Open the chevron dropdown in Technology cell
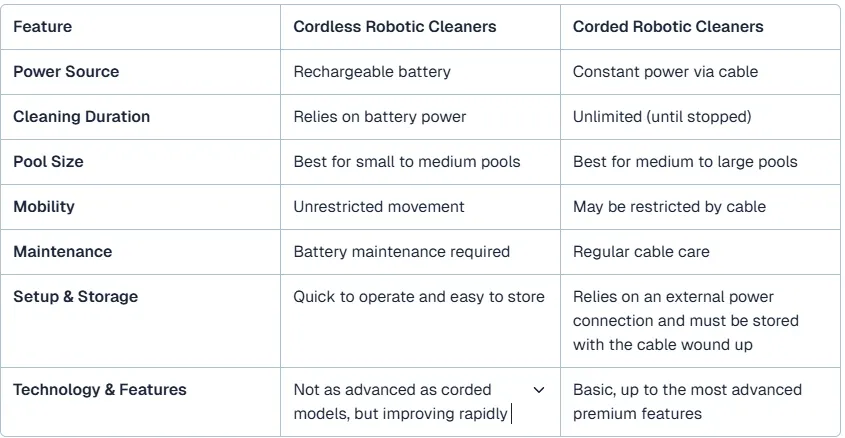This screenshot has height=438, width=845. 538,390
